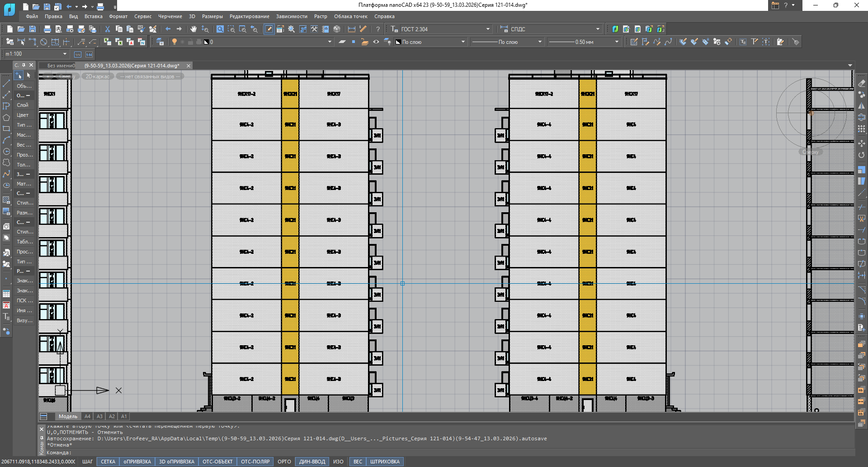Click the Rotate tool in the right toolbar
The width and height of the screenshot is (868, 467).
[x=862, y=155]
